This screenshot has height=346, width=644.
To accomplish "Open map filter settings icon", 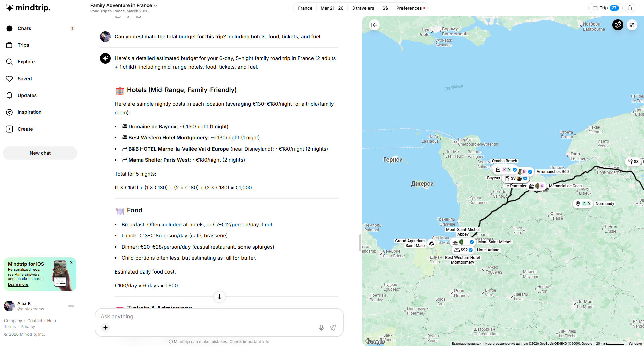I will (632, 25).
